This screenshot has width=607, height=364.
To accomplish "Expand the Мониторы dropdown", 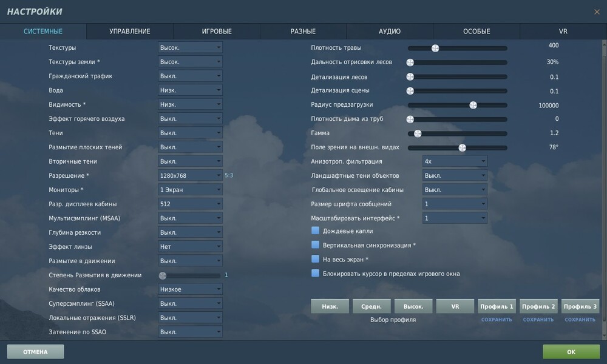I will 190,190.
